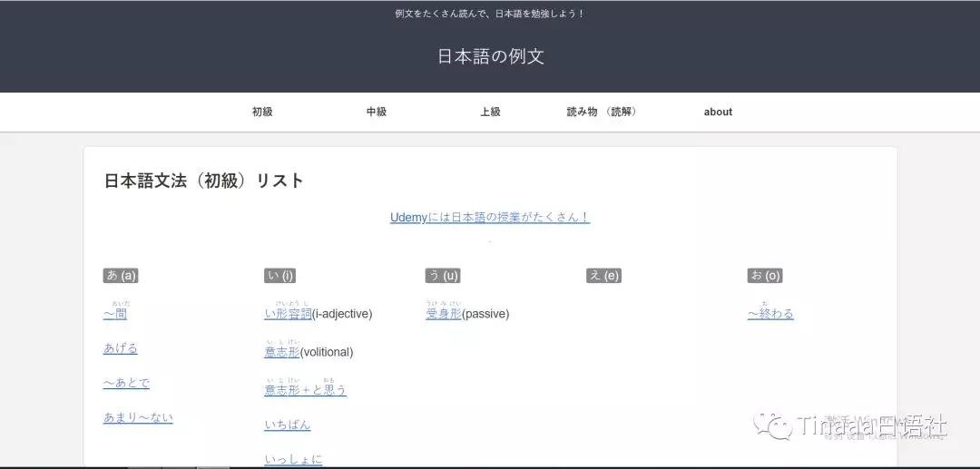Open the Udemy Japanese lessons link
The width and height of the screenshot is (980, 469).
pyautogui.click(x=490, y=218)
